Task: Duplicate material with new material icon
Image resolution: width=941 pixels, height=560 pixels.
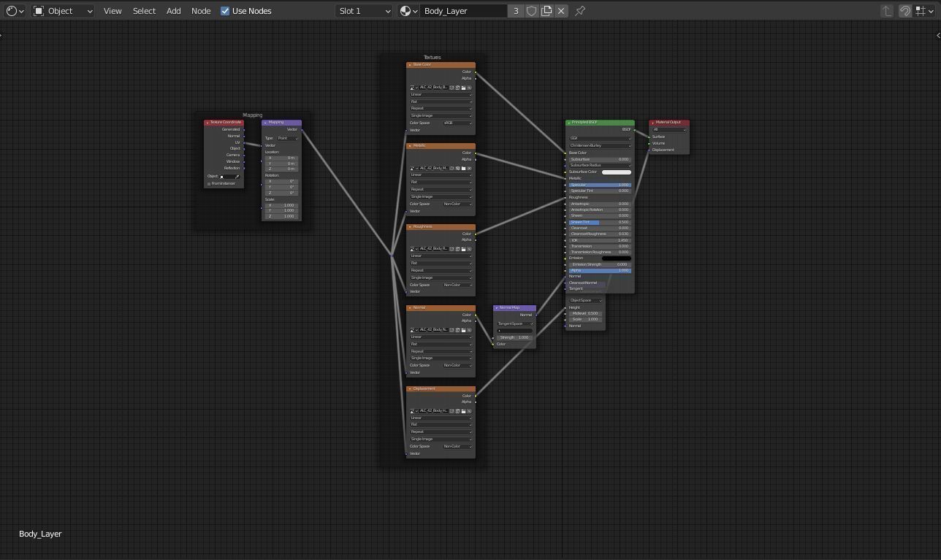Action: pyautogui.click(x=546, y=11)
